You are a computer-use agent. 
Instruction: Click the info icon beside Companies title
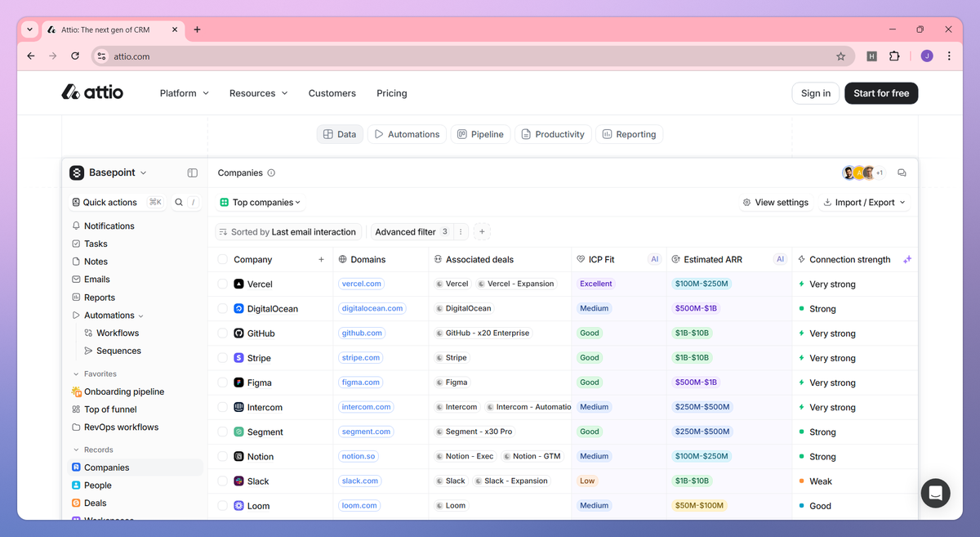coord(271,173)
